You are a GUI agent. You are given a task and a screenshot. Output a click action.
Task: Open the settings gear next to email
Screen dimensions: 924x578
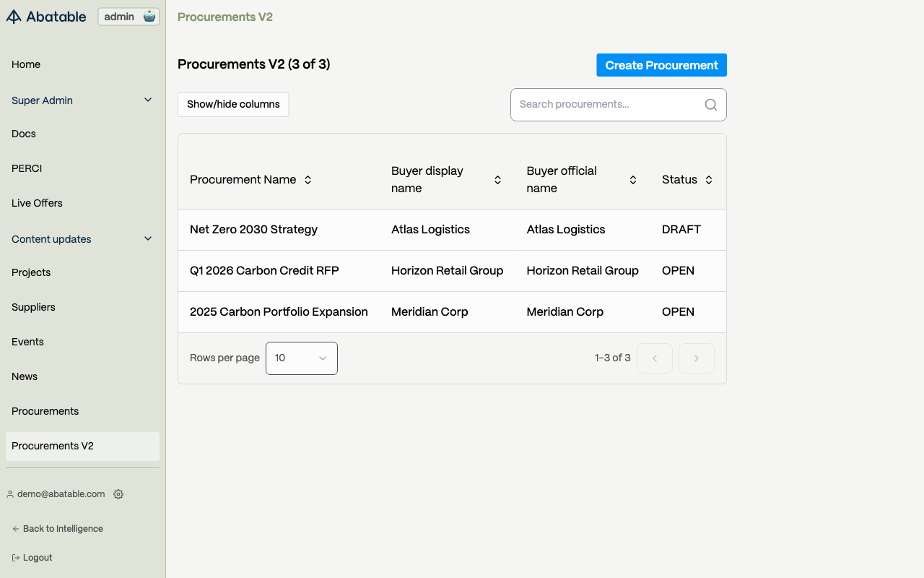118,494
